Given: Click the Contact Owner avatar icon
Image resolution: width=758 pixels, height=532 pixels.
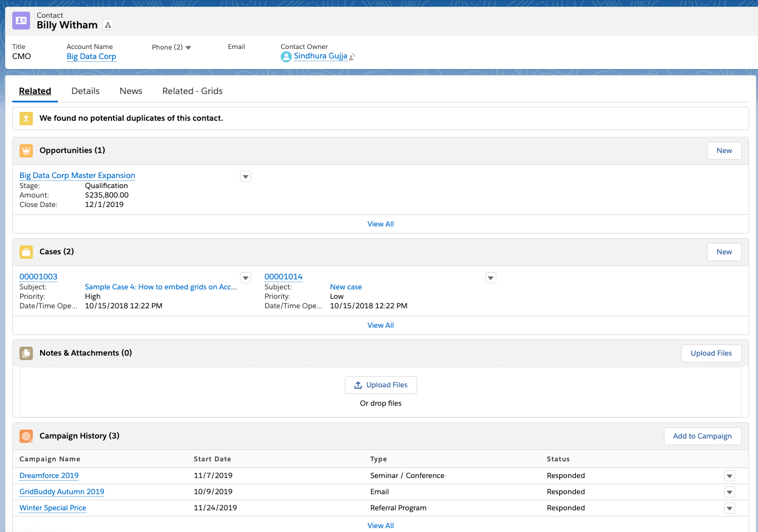Looking at the screenshot, I should 286,57.
